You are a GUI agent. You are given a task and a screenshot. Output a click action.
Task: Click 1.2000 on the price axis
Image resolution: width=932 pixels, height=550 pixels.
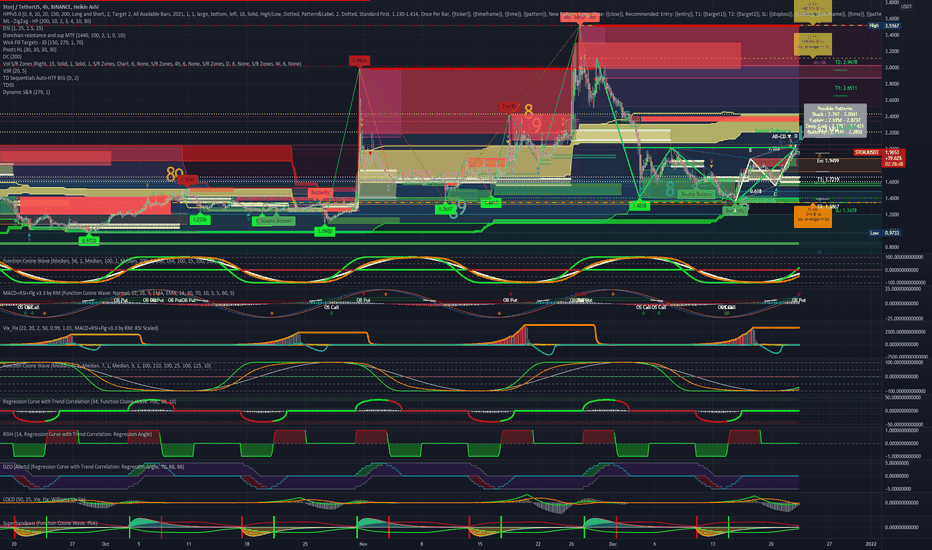pos(892,215)
